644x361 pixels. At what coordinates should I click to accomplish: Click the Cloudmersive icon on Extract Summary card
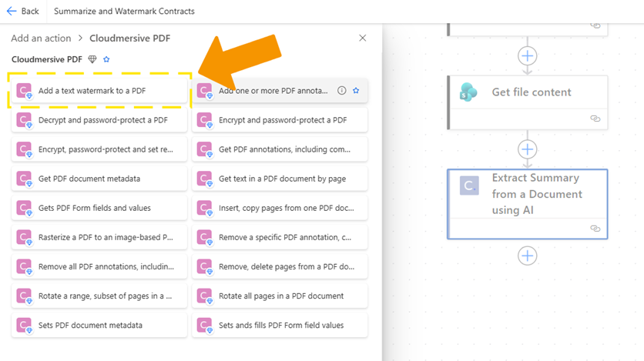469,186
